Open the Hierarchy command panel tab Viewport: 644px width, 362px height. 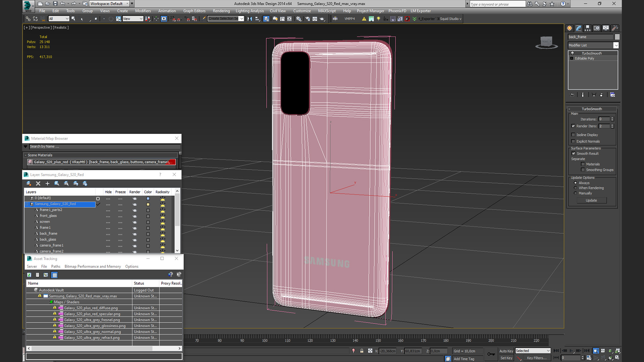(x=588, y=28)
